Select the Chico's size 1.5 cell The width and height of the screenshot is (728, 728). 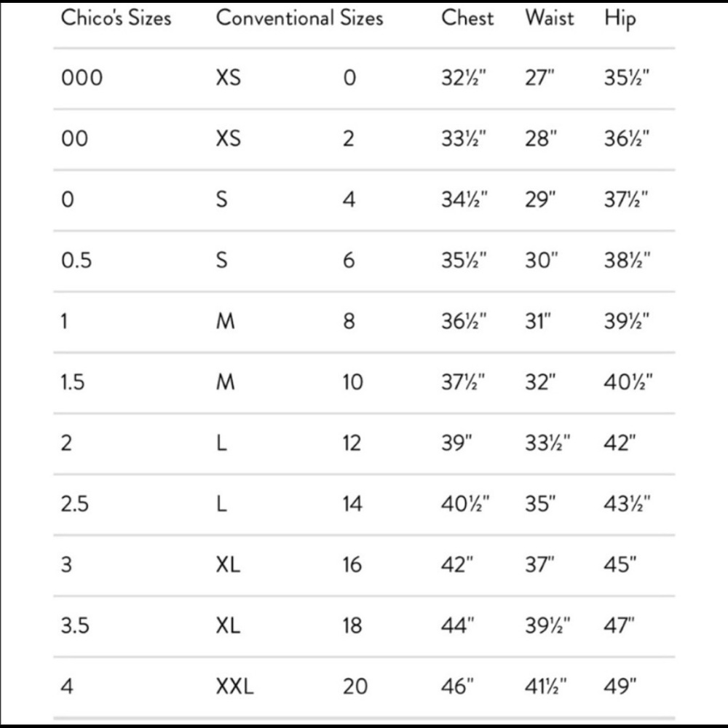click(73, 381)
